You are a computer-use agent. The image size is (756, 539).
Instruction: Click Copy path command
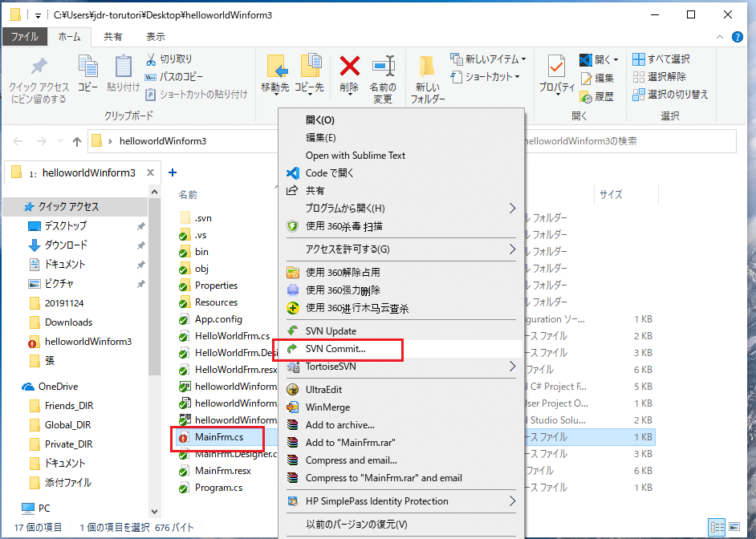pos(173,76)
